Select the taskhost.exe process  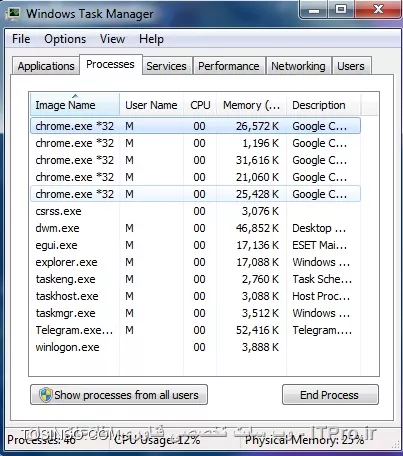[195, 296]
